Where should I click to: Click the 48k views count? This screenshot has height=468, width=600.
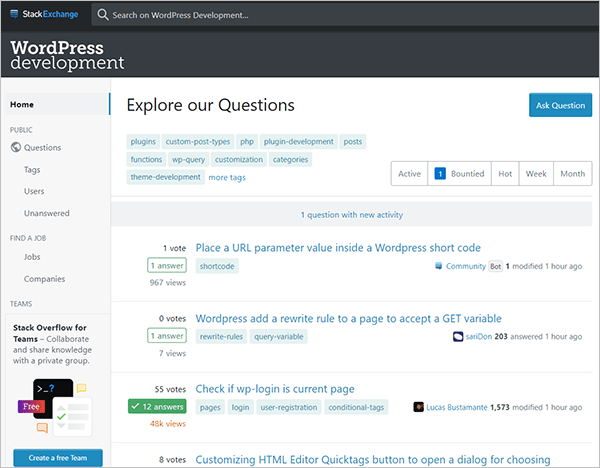point(168,424)
